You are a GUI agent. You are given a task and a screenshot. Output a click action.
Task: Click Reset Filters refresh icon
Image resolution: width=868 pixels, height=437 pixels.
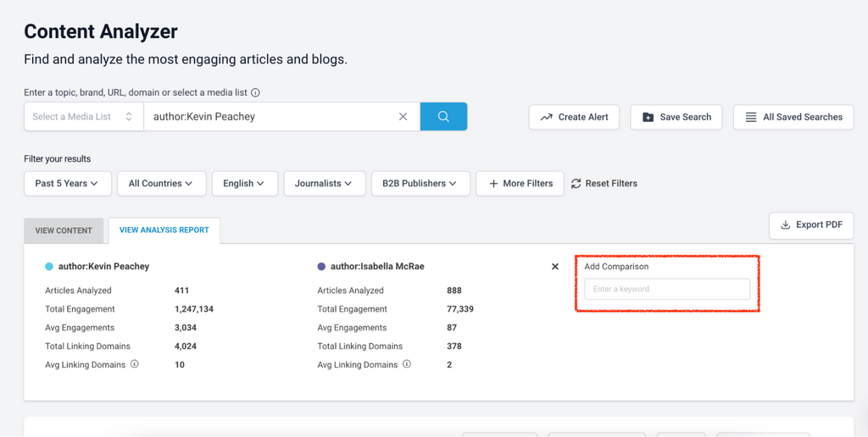pyautogui.click(x=576, y=183)
